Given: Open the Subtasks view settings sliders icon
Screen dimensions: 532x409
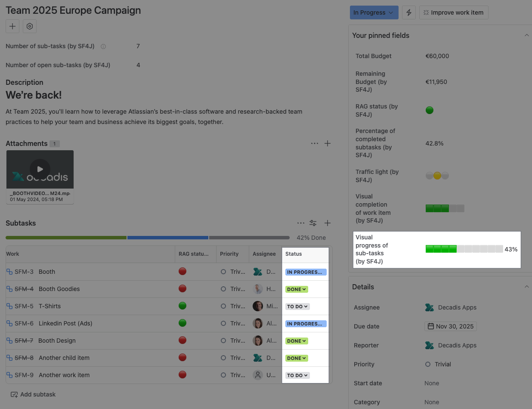Looking at the screenshot, I should click(x=313, y=223).
